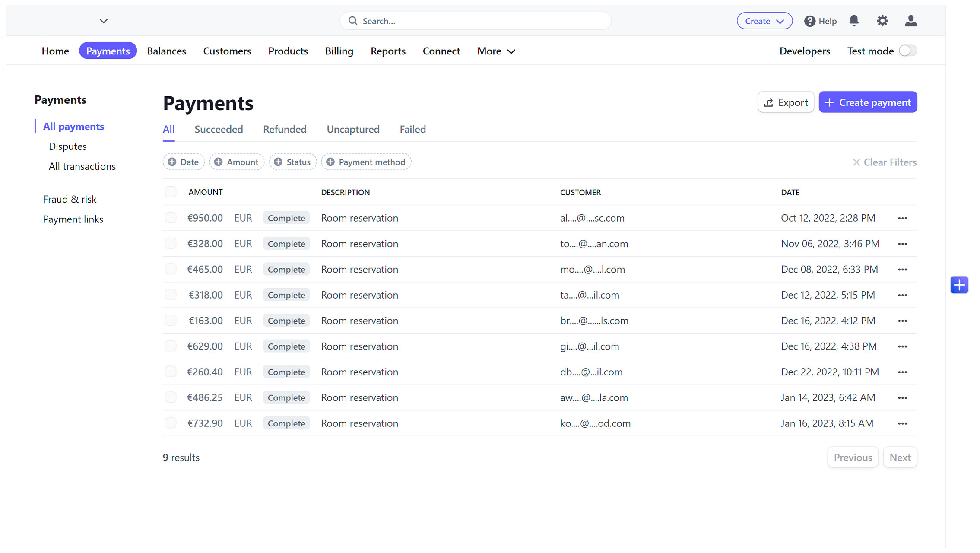
Task: Open row menu for €318.00 payment
Action: 902,296
